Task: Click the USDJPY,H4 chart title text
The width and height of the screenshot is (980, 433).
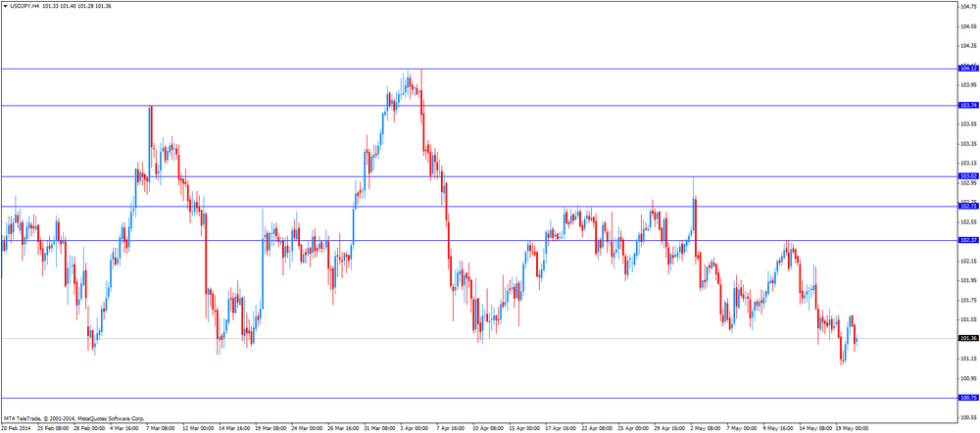Action: click(x=24, y=6)
